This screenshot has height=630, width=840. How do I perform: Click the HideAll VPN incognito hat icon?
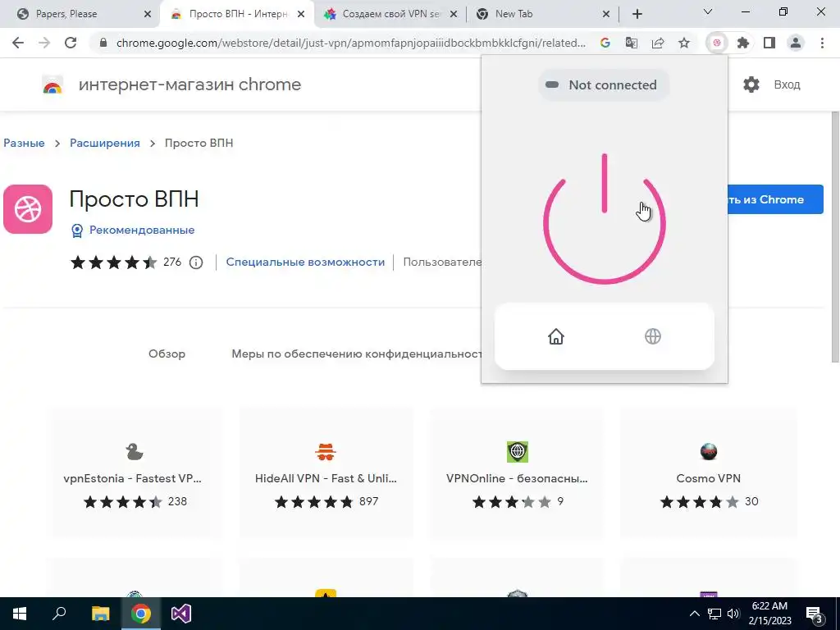pyautogui.click(x=326, y=452)
